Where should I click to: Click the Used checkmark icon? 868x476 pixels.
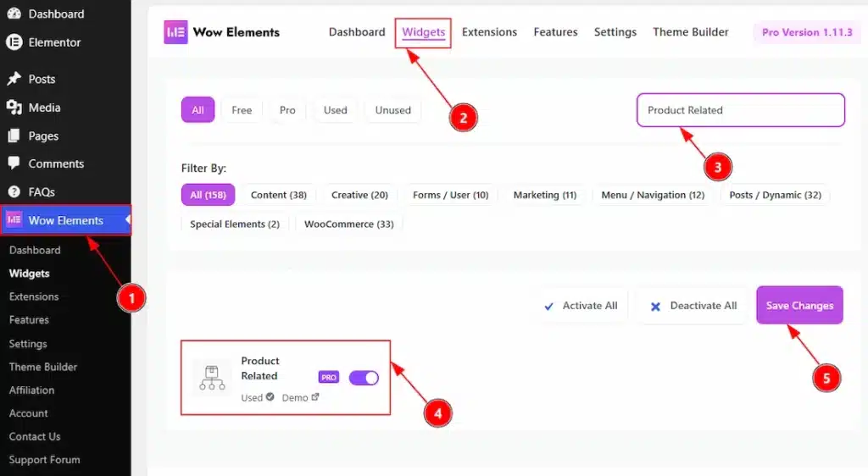coord(270,397)
